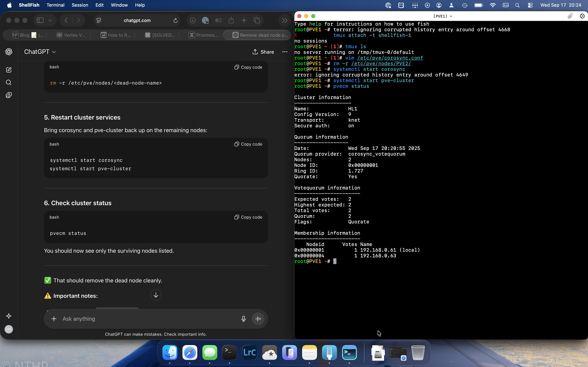
Task: Click the Share conversation button
Action: [263, 52]
